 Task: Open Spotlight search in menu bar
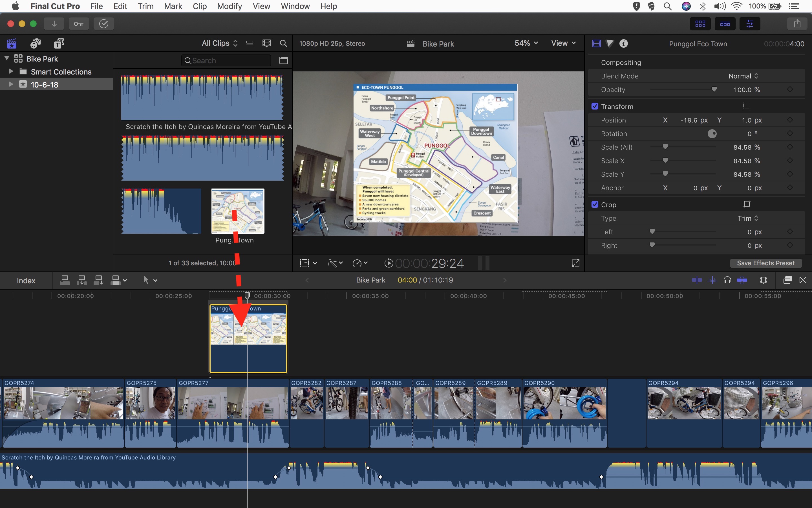click(x=667, y=6)
